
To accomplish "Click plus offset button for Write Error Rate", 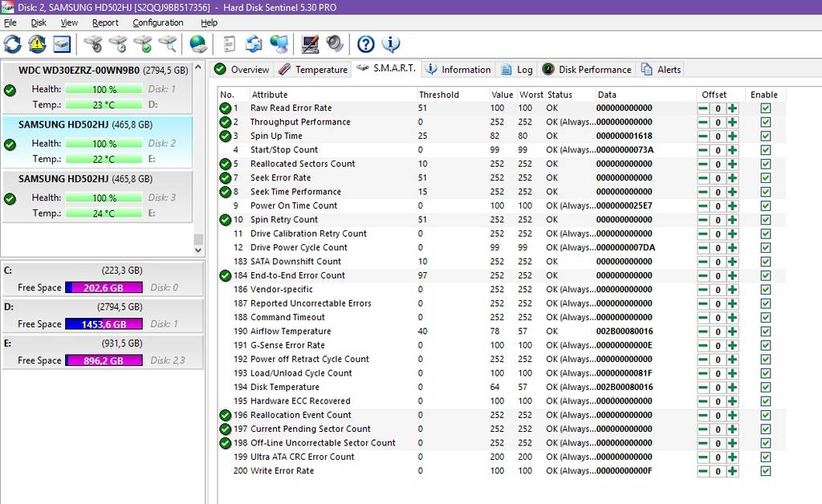I will point(732,471).
